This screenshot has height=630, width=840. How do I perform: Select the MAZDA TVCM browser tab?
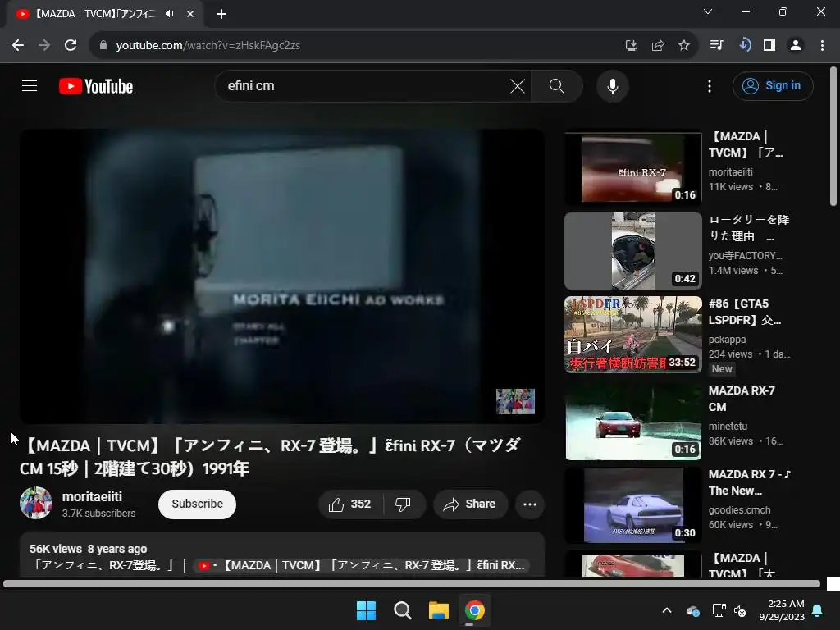coord(105,14)
